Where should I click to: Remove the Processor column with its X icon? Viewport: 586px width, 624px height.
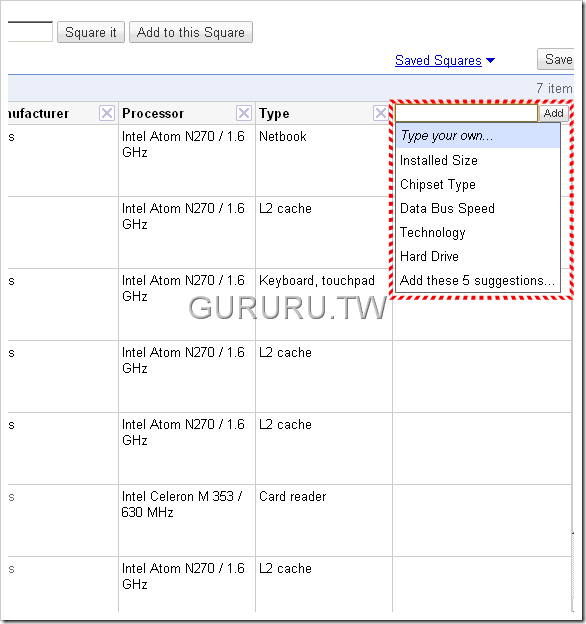pos(243,113)
